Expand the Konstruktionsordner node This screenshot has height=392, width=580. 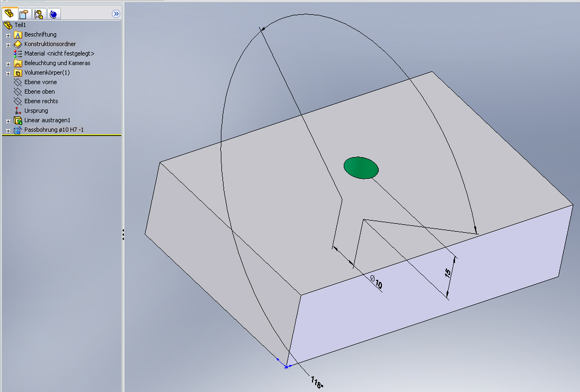click(x=8, y=45)
